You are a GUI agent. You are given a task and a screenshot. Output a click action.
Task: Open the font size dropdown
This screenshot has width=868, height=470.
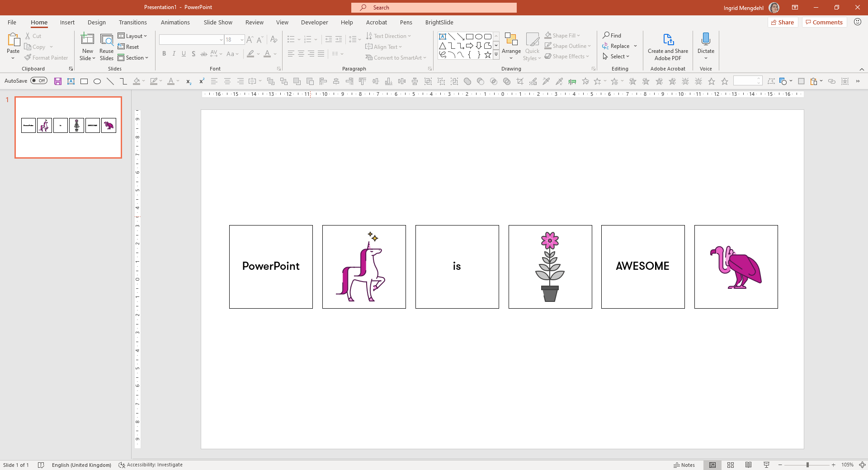[x=242, y=40]
